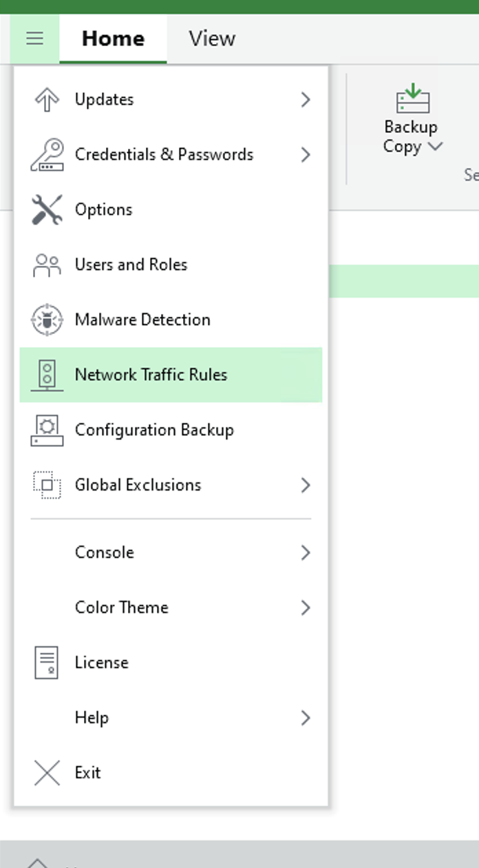Click the Malware Detection bug icon
The image size is (479, 868).
[x=47, y=320]
